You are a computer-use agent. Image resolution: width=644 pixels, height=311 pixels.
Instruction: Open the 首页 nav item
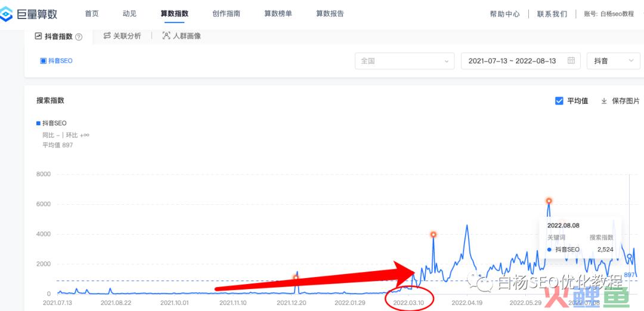(x=92, y=14)
